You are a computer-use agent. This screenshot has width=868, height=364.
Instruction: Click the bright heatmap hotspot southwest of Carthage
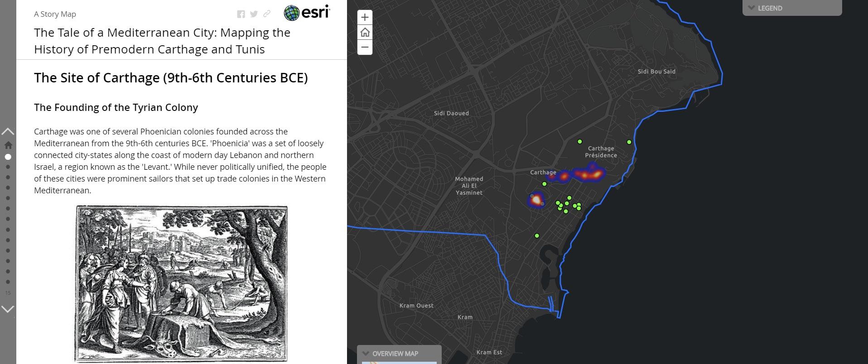coord(536,199)
